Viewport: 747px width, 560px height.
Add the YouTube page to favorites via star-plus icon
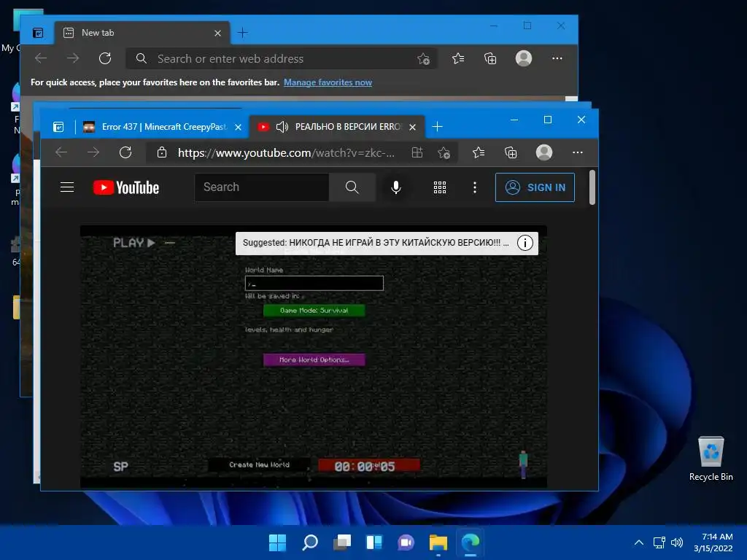click(x=444, y=152)
